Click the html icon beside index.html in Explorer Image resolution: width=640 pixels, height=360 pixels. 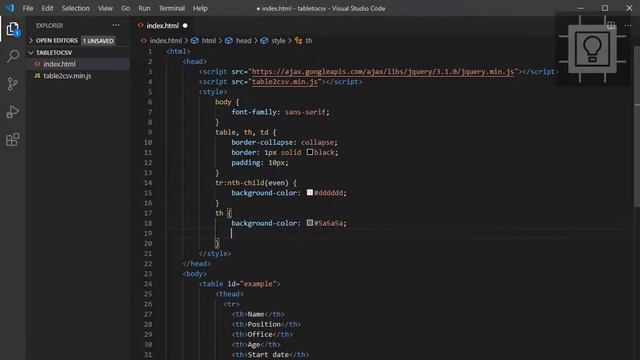click(37, 64)
